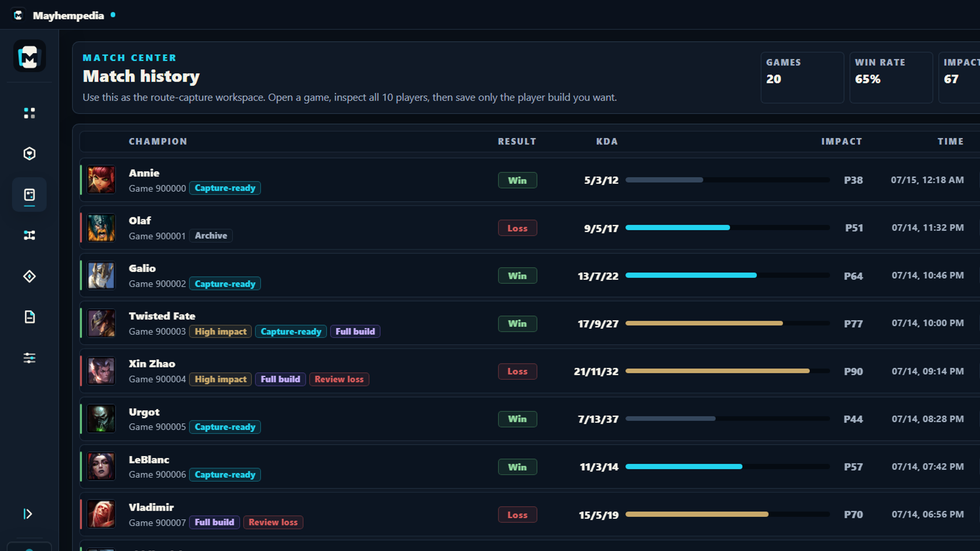Sort by the KDA column header

coord(607,141)
